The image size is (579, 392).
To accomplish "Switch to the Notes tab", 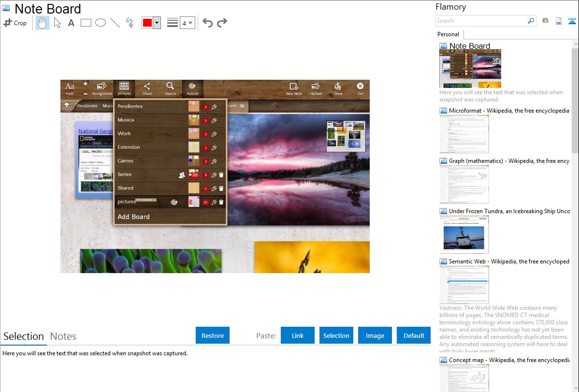I will tap(63, 336).
